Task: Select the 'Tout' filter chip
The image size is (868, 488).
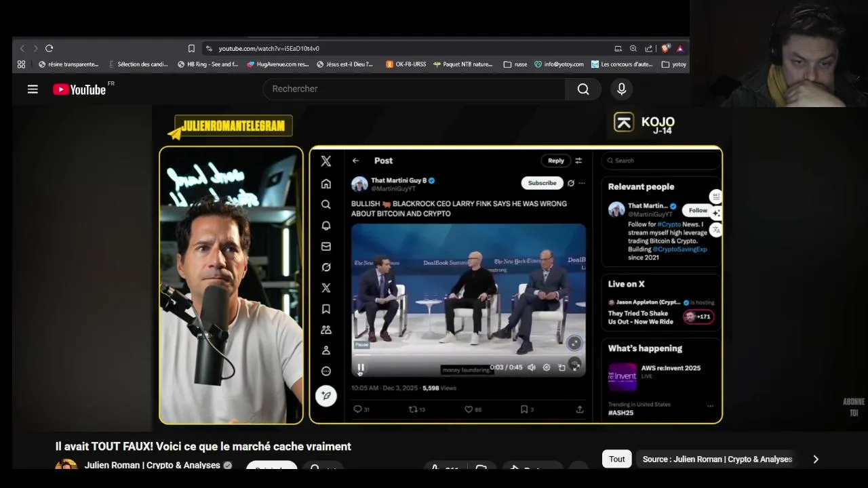Action: click(617, 459)
